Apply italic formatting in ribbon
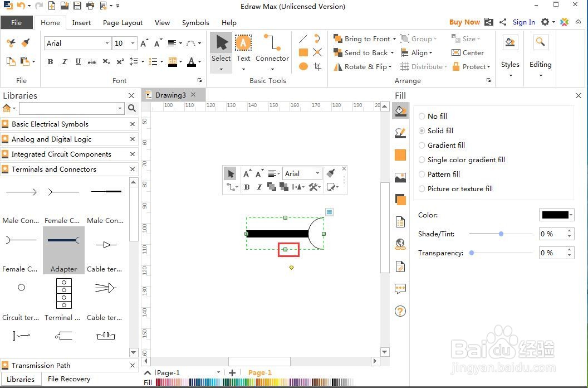This screenshot has height=388, width=588. [64, 61]
